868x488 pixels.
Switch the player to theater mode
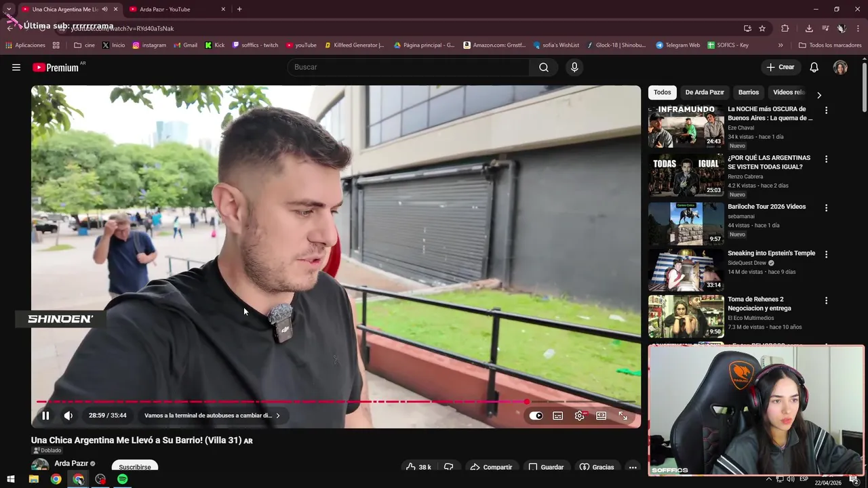click(601, 415)
